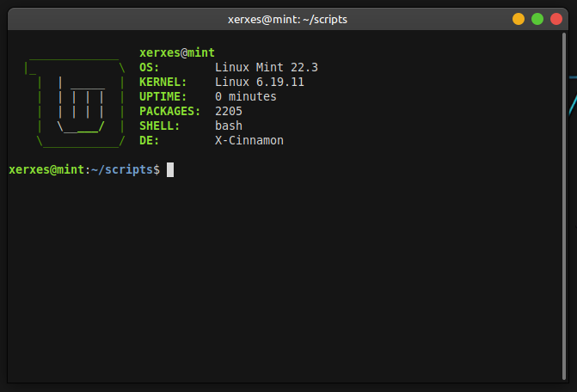Click the 'KERNEL:' label
577x392 pixels.
(163, 83)
